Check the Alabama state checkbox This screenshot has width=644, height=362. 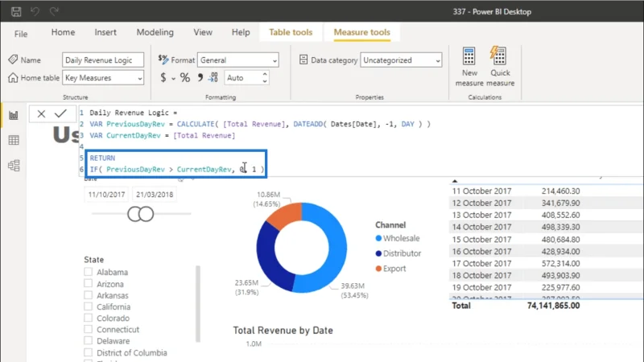coord(88,272)
